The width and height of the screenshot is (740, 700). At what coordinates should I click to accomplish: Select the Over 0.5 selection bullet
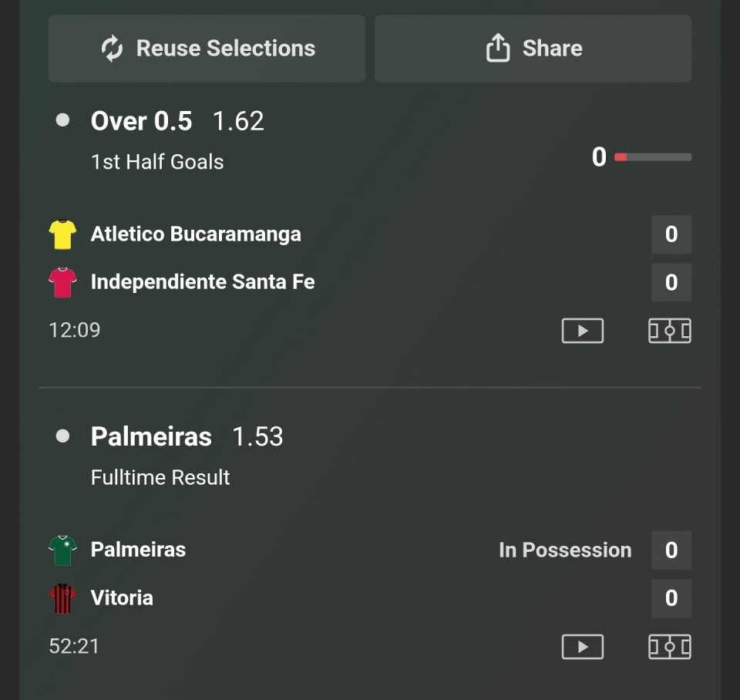(x=63, y=120)
